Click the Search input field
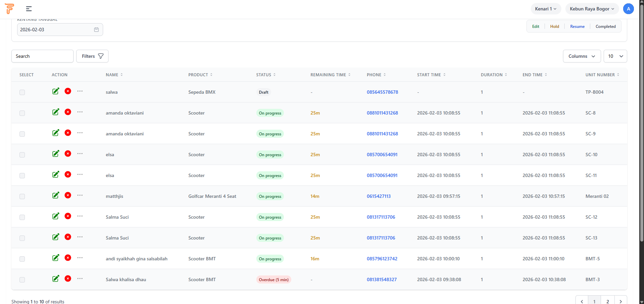Image resolution: width=644 pixels, height=304 pixels. click(x=42, y=56)
